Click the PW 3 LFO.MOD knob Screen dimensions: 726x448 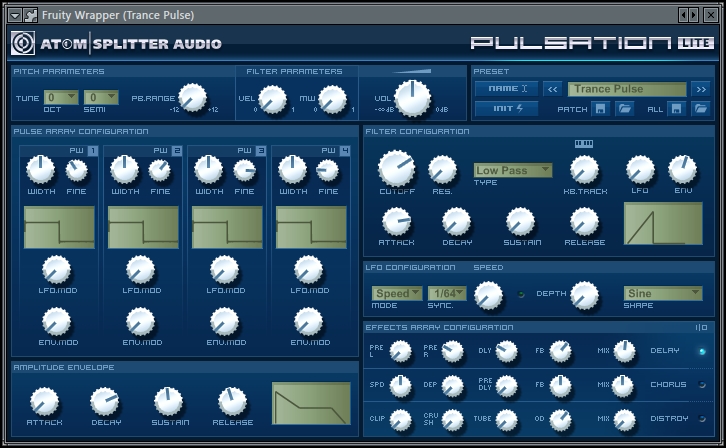225,269
